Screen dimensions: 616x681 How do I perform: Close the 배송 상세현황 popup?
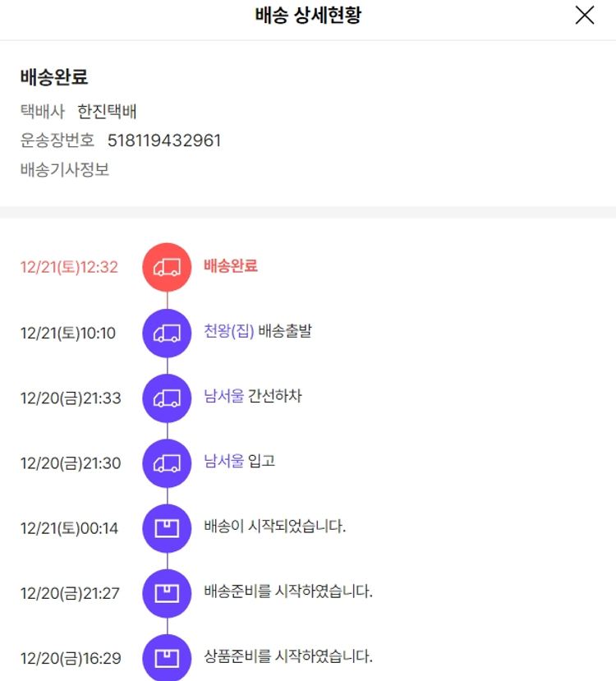(584, 16)
